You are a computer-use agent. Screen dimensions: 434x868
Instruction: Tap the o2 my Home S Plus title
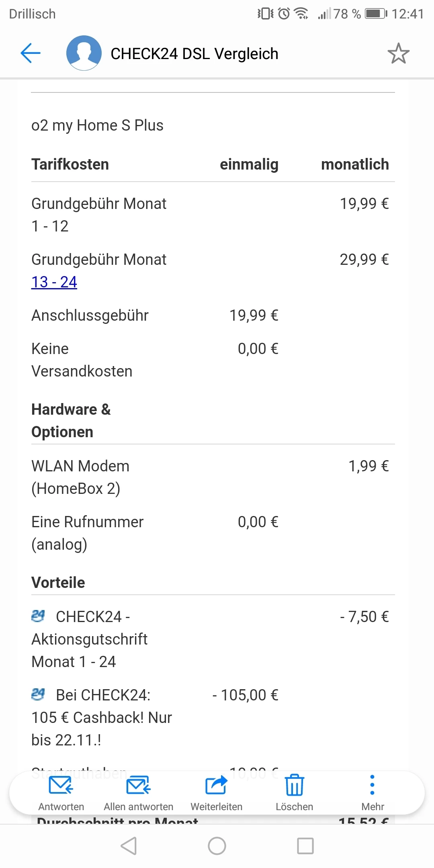[x=98, y=125]
